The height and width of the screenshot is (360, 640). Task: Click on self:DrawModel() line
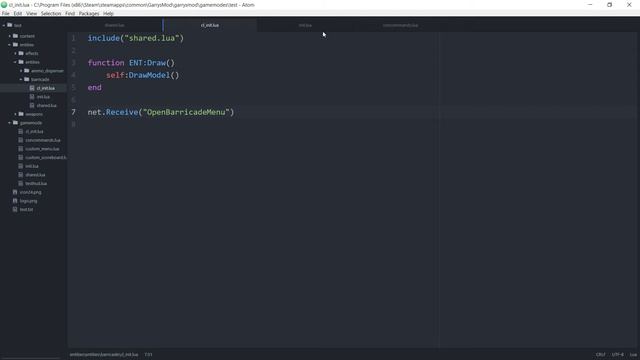click(142, 75)
